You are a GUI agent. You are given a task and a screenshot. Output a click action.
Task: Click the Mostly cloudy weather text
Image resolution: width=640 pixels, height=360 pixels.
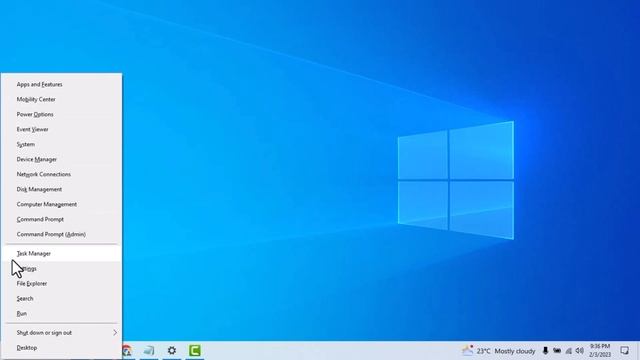pos(515,351)
